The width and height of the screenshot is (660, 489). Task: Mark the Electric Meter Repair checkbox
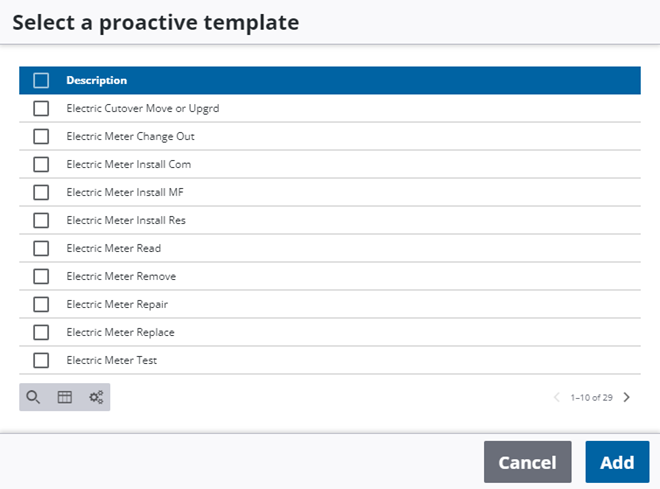point(41,304)
